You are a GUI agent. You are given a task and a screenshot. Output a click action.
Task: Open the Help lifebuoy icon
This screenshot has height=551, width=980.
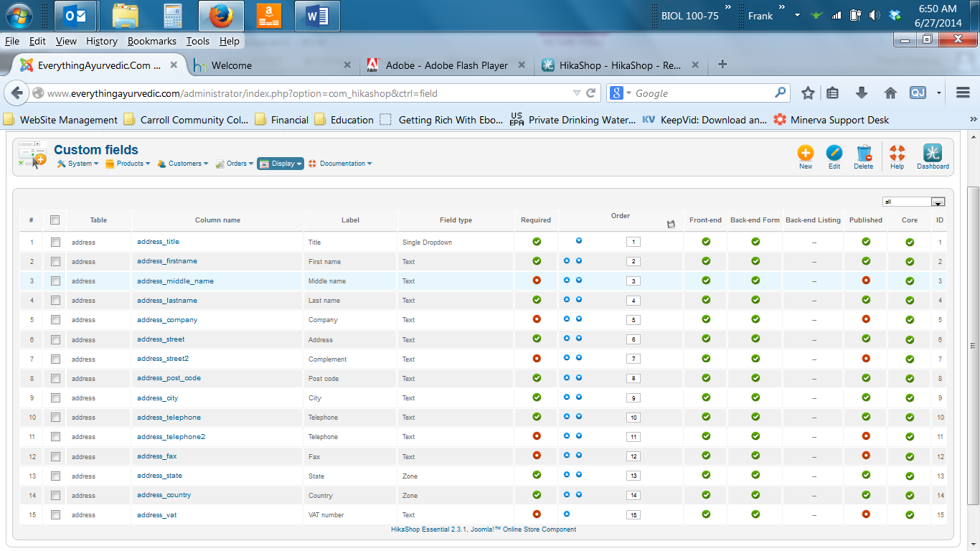point(897,153)
